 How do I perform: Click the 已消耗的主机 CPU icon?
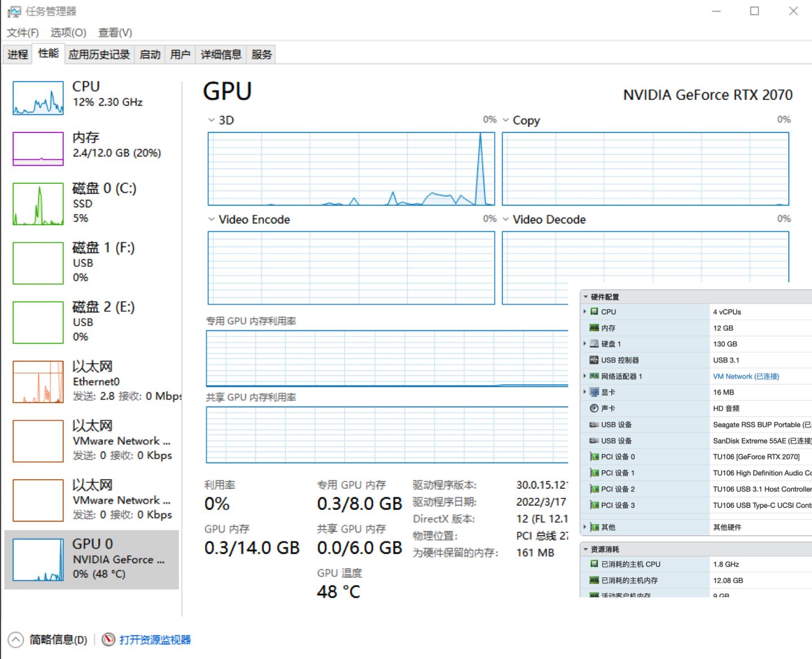(594, 564)
